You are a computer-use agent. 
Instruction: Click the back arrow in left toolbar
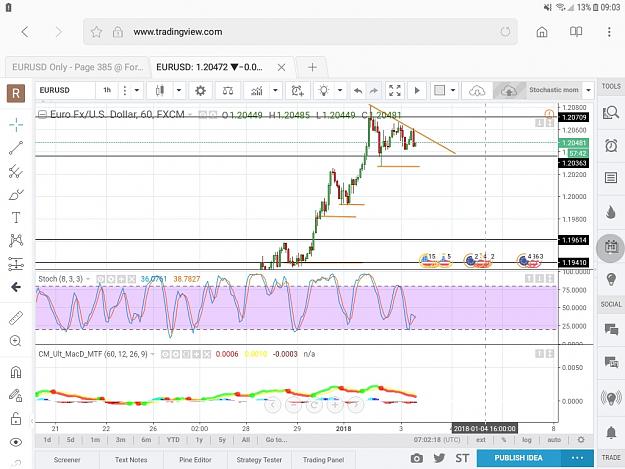point(16,287)
